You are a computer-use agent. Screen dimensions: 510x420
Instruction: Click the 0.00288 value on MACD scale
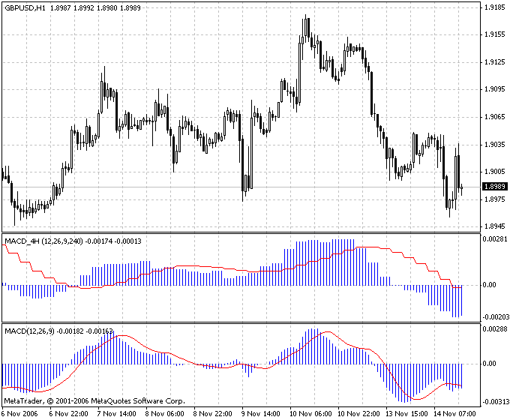click(x=495, y=329)
